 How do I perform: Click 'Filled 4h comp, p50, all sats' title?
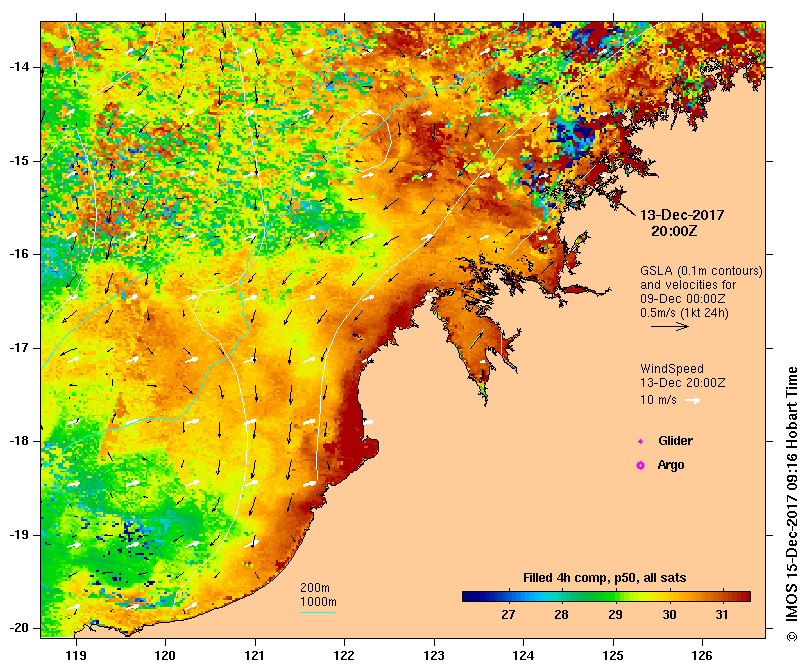tap(605, 578)
